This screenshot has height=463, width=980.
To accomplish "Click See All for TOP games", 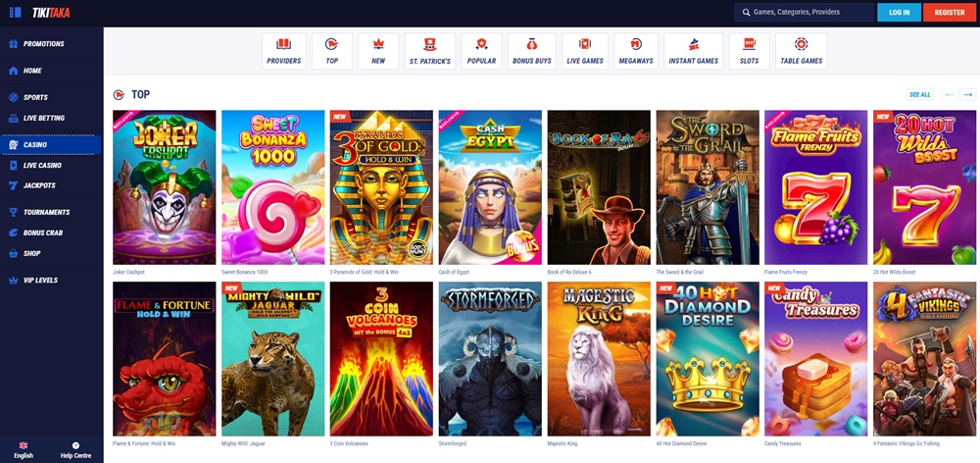I will pos(920,94).
